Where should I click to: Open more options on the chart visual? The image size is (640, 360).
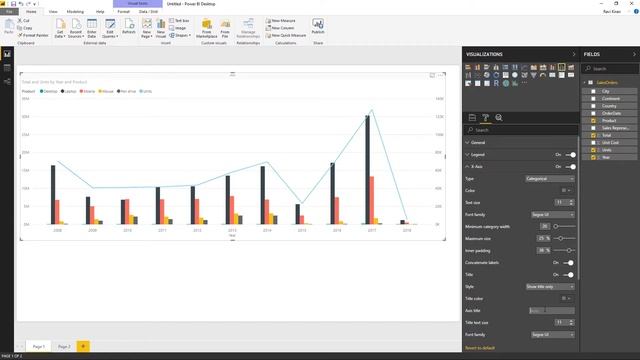pyautogui.click(x=440, y=75)
